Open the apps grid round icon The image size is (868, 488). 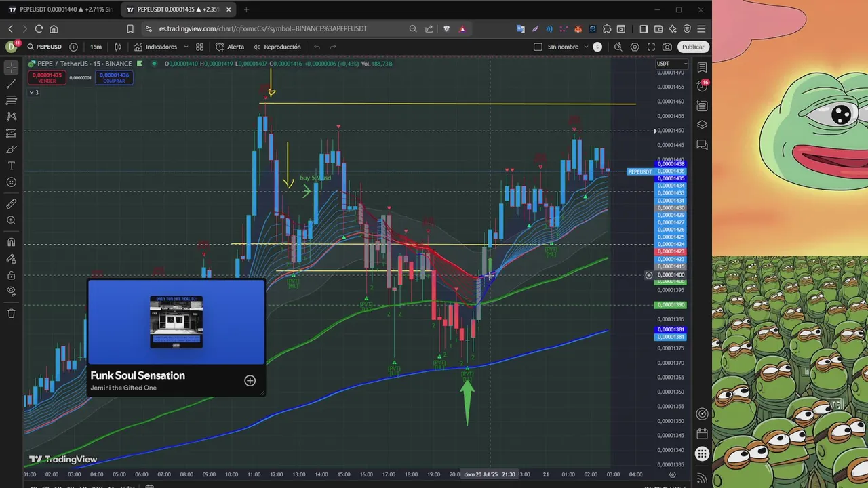click(702, 454)
